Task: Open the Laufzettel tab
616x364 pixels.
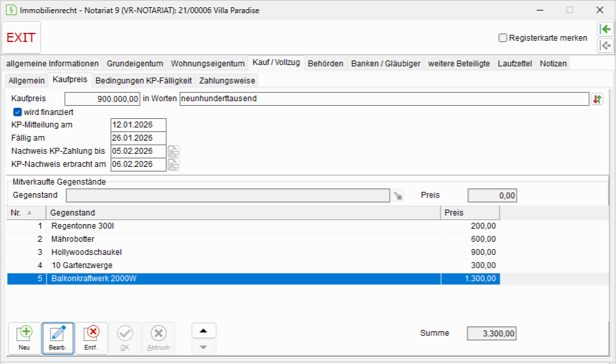Action: coord(515,64)
